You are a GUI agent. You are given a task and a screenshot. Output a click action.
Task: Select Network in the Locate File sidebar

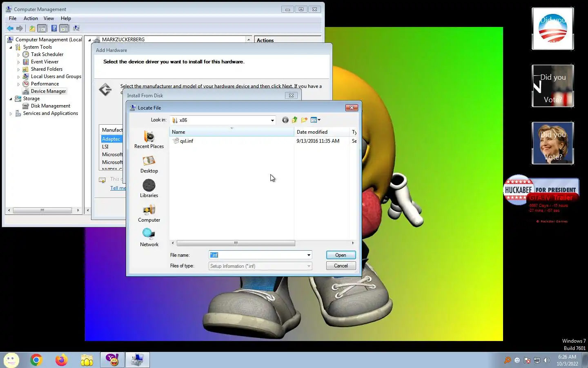click(x=149, y=238)
